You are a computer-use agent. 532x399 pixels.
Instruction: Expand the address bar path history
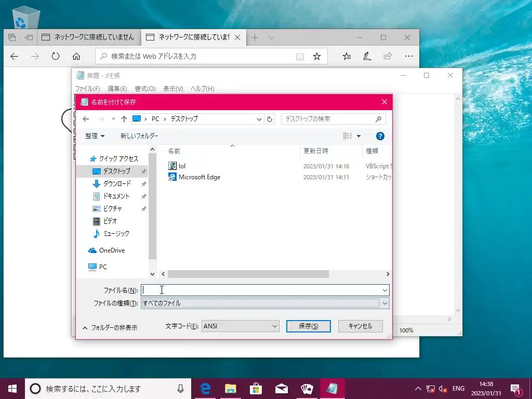[x=259, y=119]
